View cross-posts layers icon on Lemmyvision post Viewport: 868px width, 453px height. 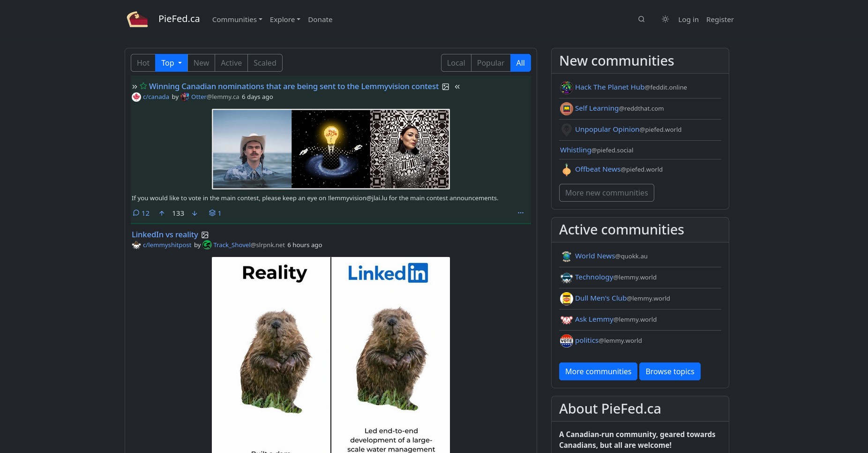click(x=215, y=213)
